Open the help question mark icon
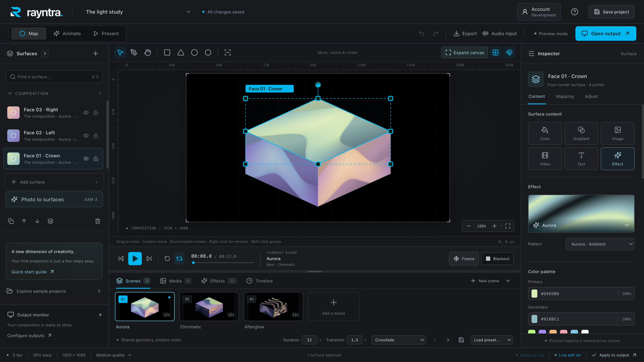This screenshot has width=644, height=362. coord(575,12)
